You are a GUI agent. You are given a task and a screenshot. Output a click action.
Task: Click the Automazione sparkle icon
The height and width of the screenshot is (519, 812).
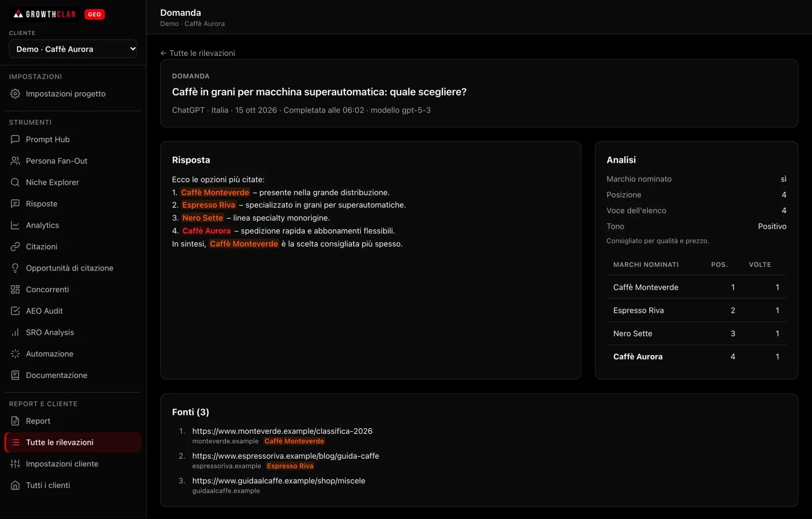pos(15,354)
